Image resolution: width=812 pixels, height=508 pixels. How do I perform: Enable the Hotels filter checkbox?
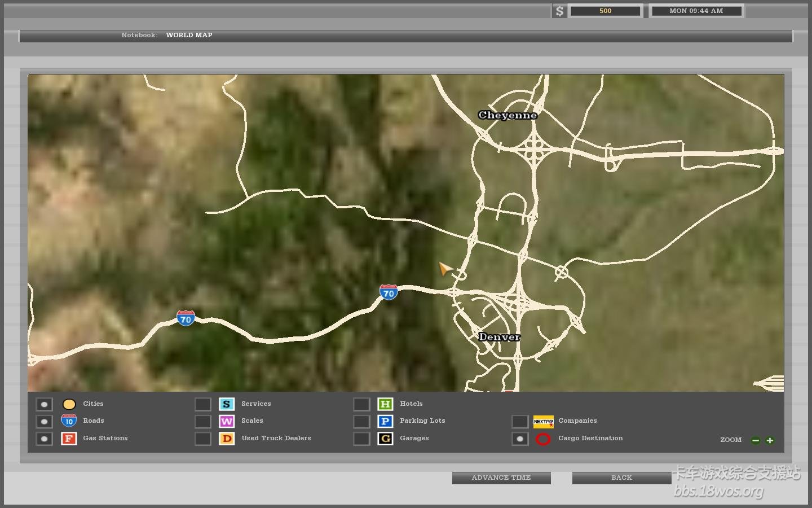tap(361, 405)
